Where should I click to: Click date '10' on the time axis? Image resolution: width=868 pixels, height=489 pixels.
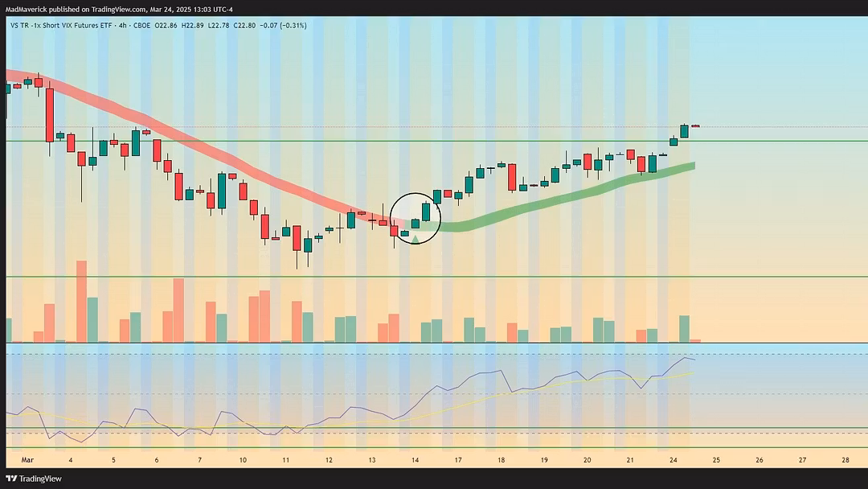tap(243, 460)
